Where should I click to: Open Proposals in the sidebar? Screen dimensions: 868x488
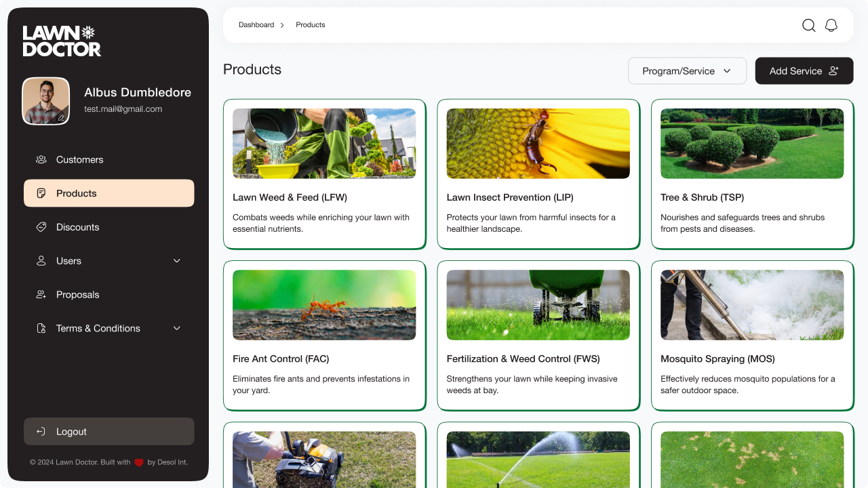[x=109, y=295]
